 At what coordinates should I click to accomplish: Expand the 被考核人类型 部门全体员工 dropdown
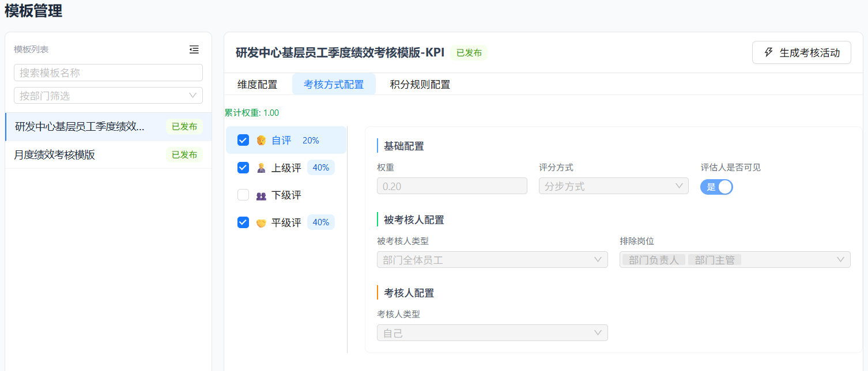coord(492,260)
